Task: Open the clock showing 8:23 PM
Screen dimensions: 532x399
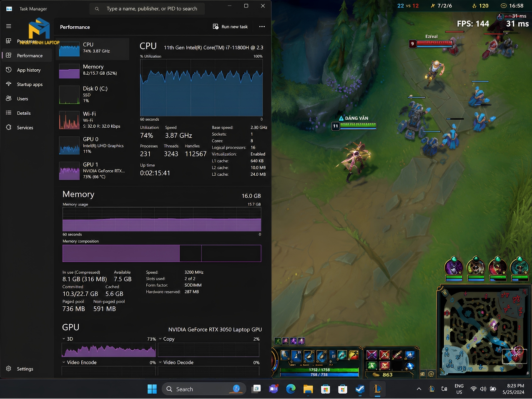Action: [514, 389]
